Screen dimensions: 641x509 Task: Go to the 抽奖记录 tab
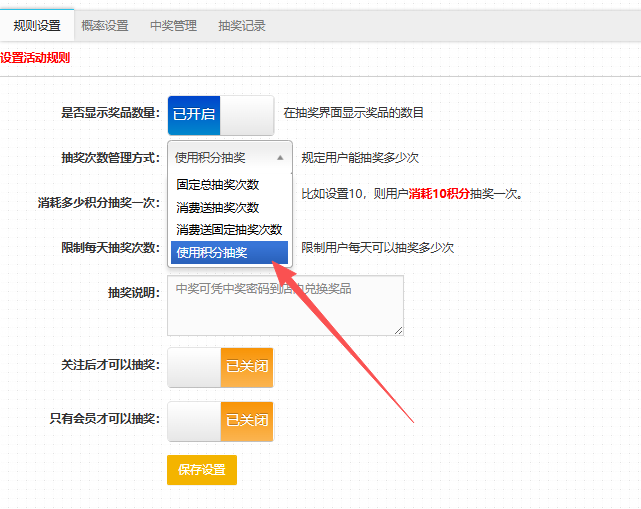[242, 26]
